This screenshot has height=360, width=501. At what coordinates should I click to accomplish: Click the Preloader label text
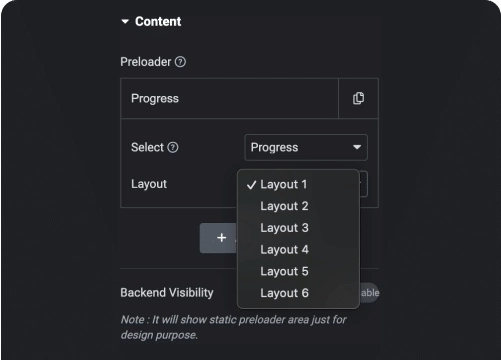[x=146, y=62]
